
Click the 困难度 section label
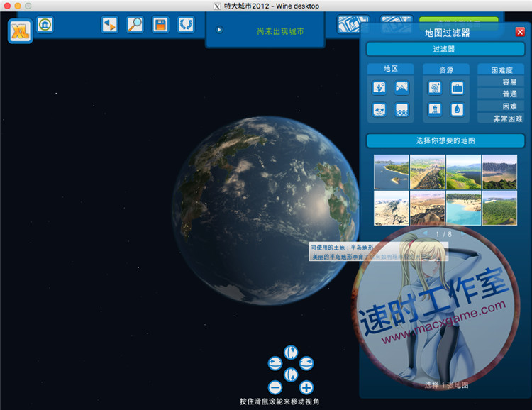[x=501, y=70]
